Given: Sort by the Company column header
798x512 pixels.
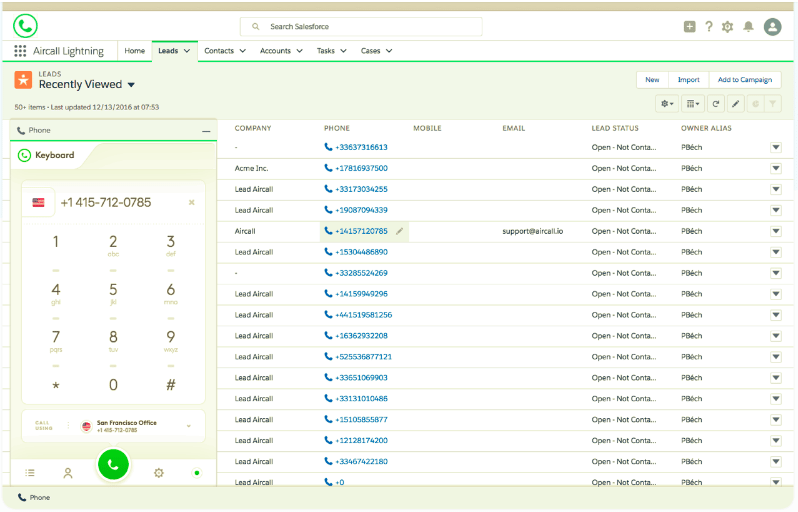Looking at the screenshot, I should (x=253, y=128).
